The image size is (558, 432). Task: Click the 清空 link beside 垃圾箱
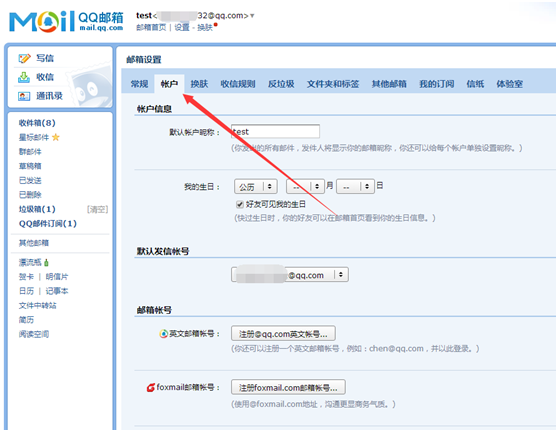(98, 209)
